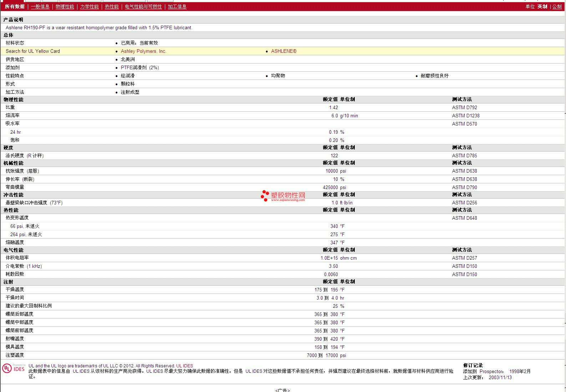Click the 螺筒后部温度 row label
566x392 pixels.
tap(19, 314)
